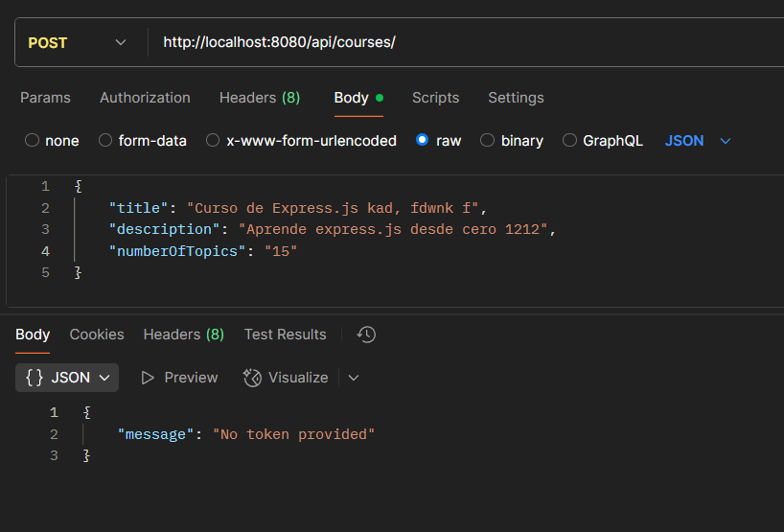This screenshot has width=784, height=532.
Task: Open the Scripts tab
Action: pos(435,98)
